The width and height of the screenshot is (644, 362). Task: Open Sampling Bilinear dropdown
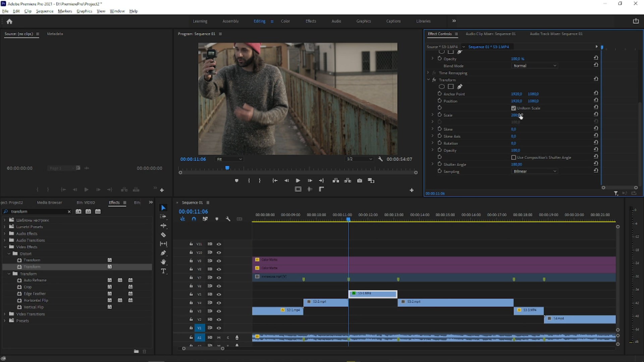point(535,171)
